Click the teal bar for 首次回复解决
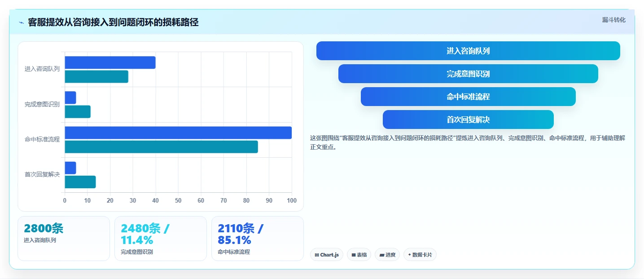The width and height of the screenshot is (644, 279). point(80,182)
